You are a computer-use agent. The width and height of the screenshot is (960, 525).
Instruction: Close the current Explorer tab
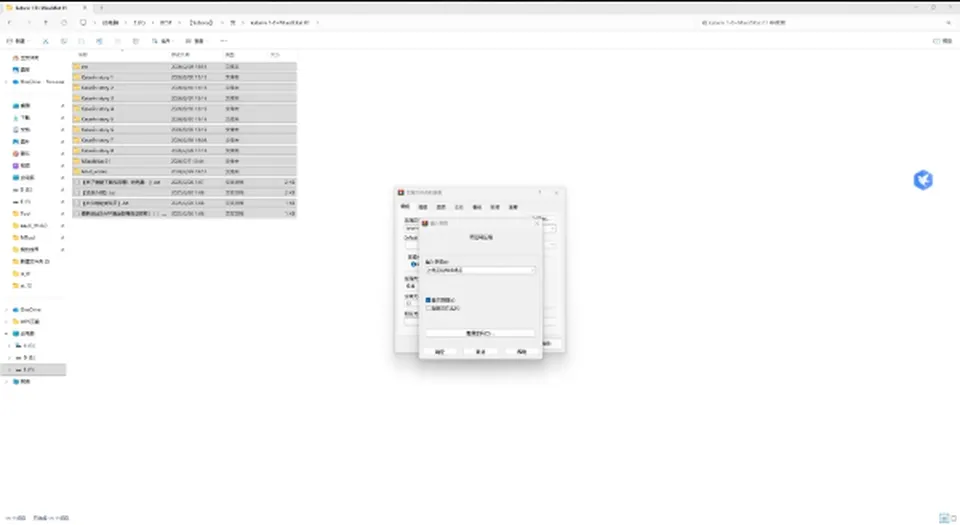click(84, 8)
